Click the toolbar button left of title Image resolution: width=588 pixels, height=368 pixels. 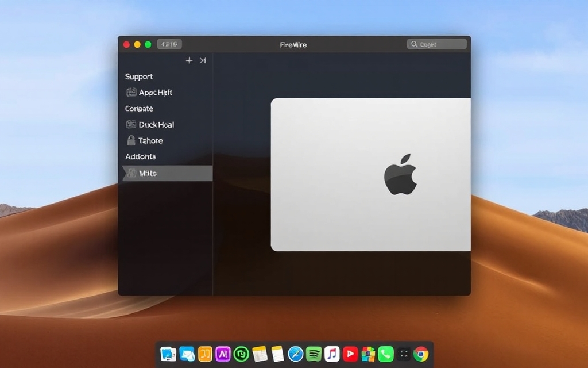pyautogui.click(x=169, y=44)
